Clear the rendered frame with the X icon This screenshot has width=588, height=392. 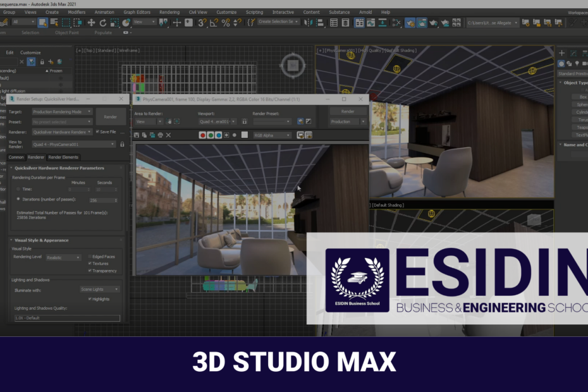pyautogui.click(x=168, y=135)
